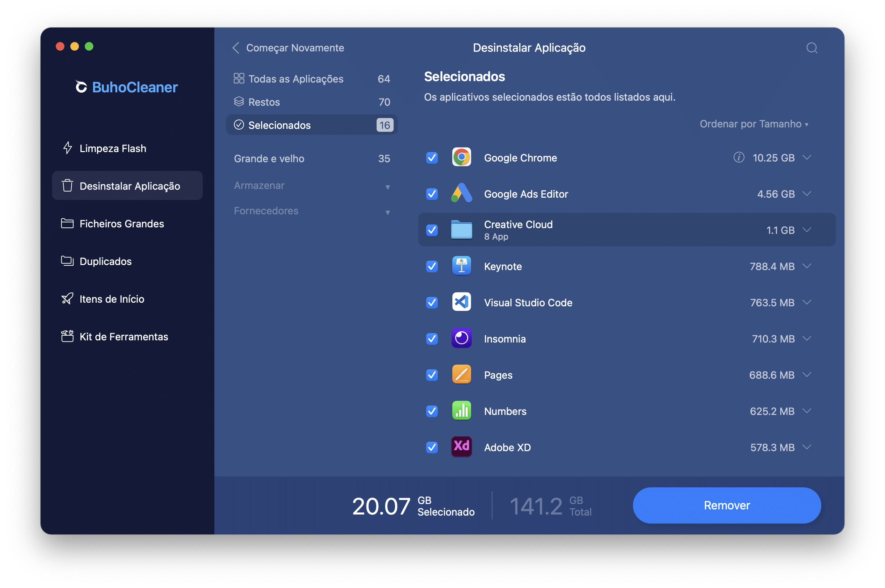Click the Keynote app icon
The height and width of the screenshot is (588, 885).
(x=461, y=266)
